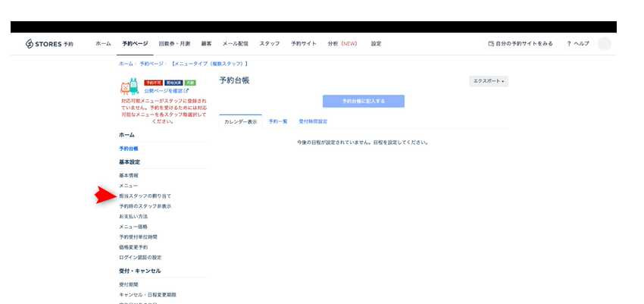
Task: Switch to the 予約一覧 tab
Action: coord(278,121)
